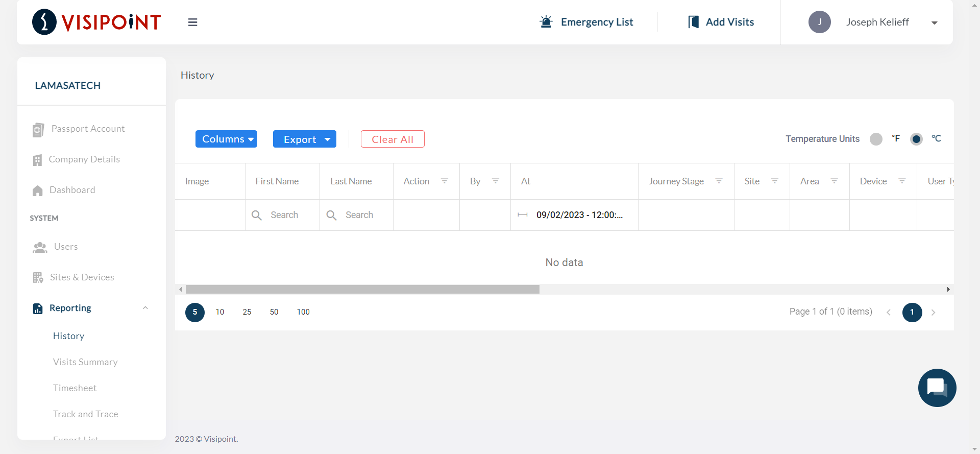Click the Add Visits door icon

pos(693,22)
